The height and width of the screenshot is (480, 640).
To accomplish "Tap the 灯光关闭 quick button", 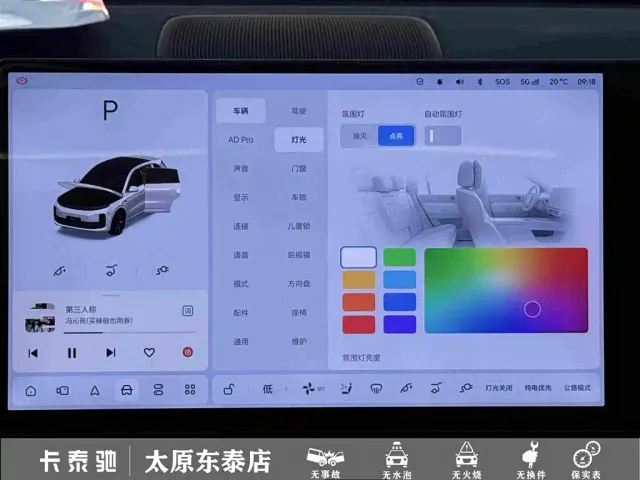I will pos(498,388).
